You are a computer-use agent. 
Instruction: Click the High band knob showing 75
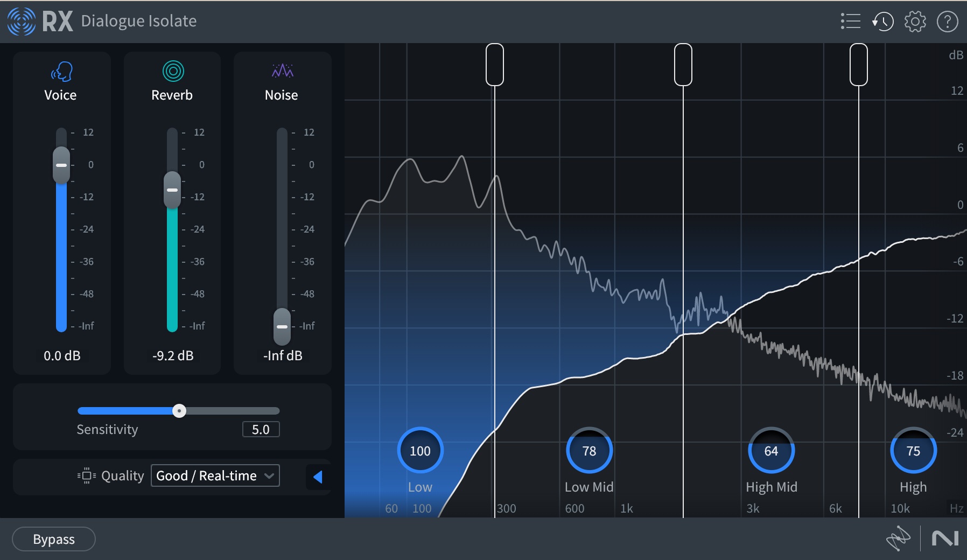tap(913, 451)
